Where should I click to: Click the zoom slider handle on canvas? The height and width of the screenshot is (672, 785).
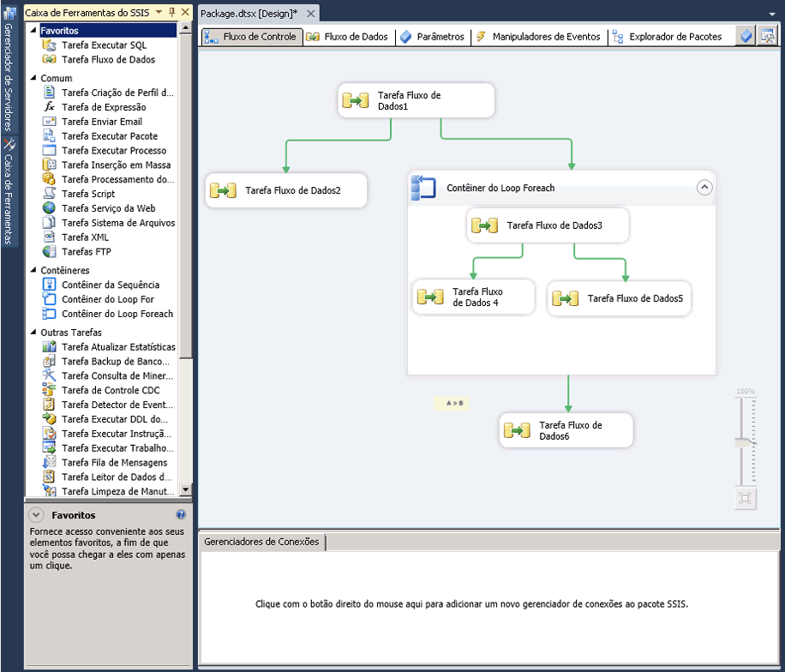tap(745, 441)
